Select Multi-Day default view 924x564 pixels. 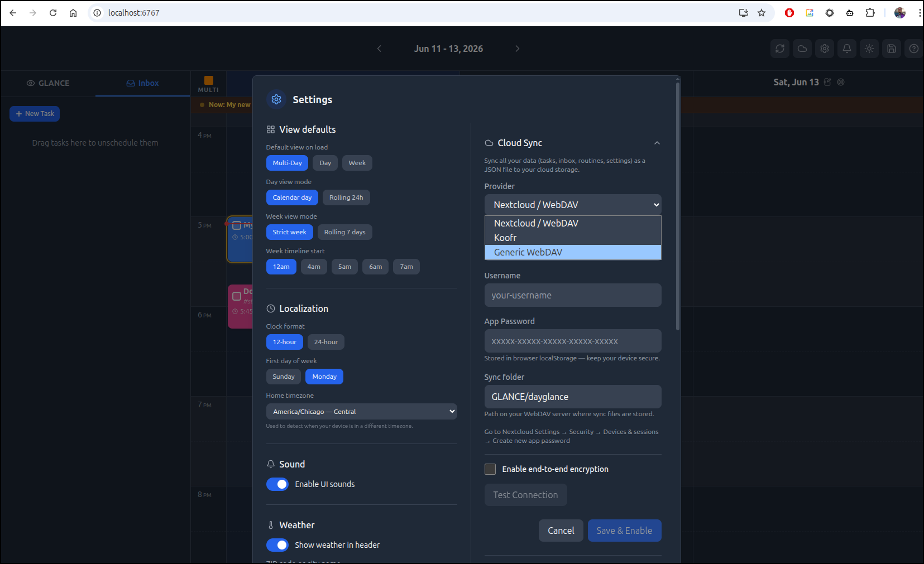tap(287, 163)
